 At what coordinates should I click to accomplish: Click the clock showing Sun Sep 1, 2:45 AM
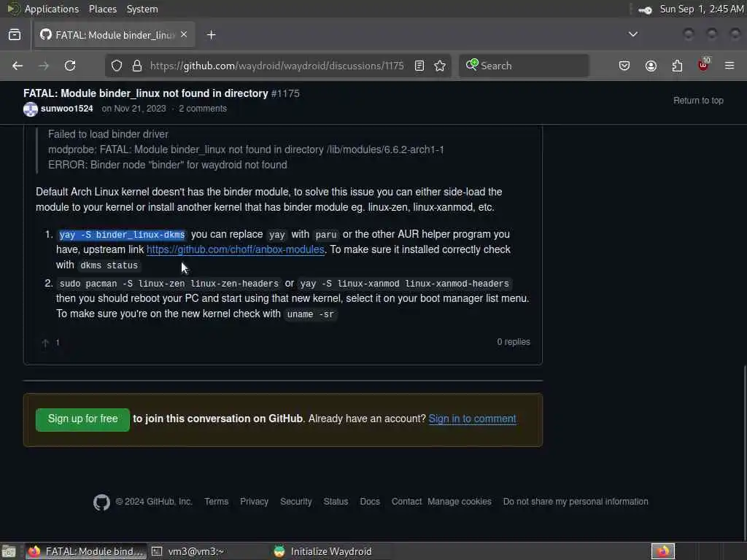coord(701,9)
